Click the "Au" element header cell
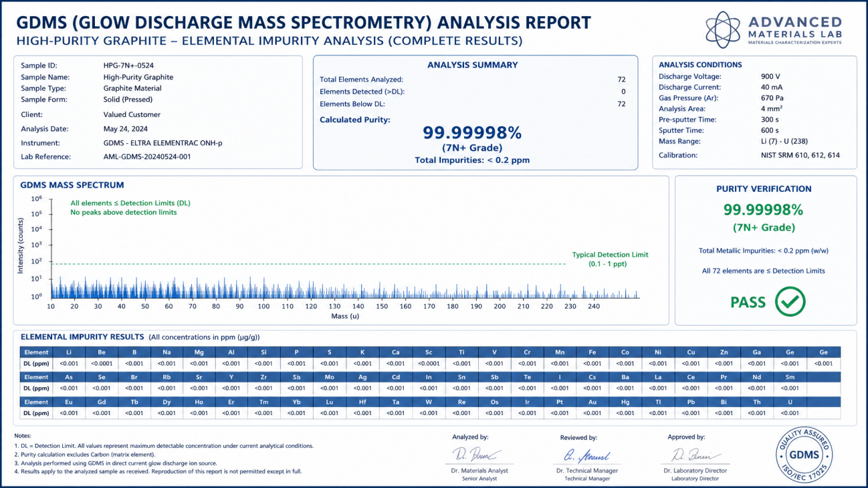Image resolution: width=868 pixels, height=488 pixels. pyautogui.click(x=592, y=402)
